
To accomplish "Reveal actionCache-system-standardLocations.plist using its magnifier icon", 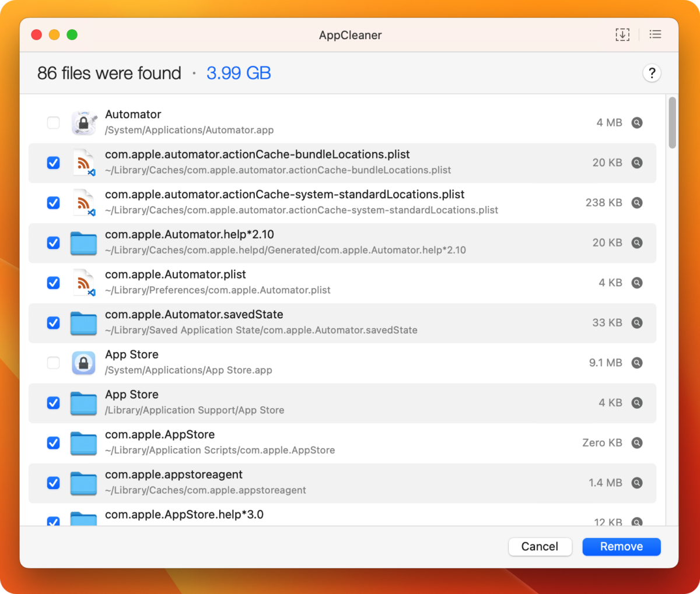I will (637, 203).
